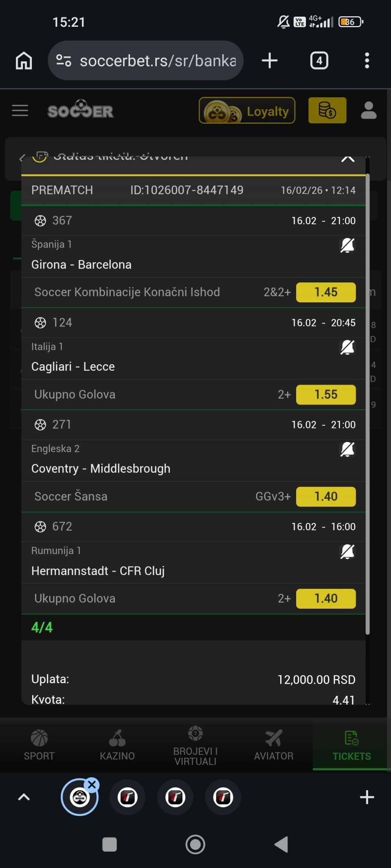Switch to the Sport tab
This screenshot has width=391, height=868.
pyautogui.click(x=39, y=745)
